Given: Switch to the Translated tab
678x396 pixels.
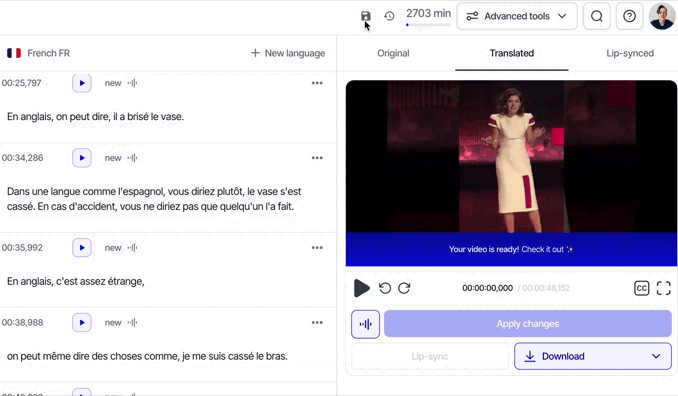Looking at the screenshot, I should (512, 53).
